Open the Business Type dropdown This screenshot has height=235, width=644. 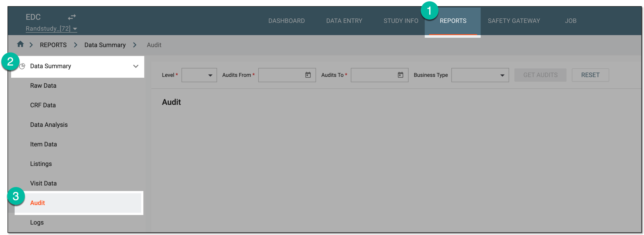click(480, 75)
